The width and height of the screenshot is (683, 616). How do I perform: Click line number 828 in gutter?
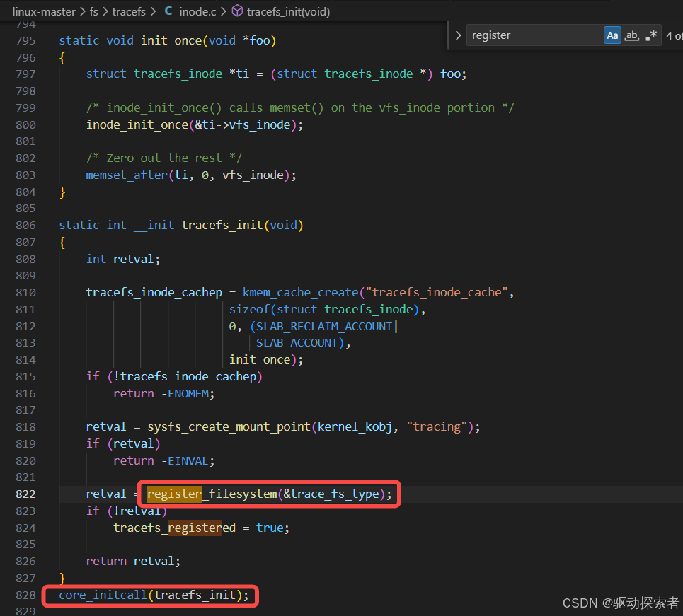coord(25,595)
